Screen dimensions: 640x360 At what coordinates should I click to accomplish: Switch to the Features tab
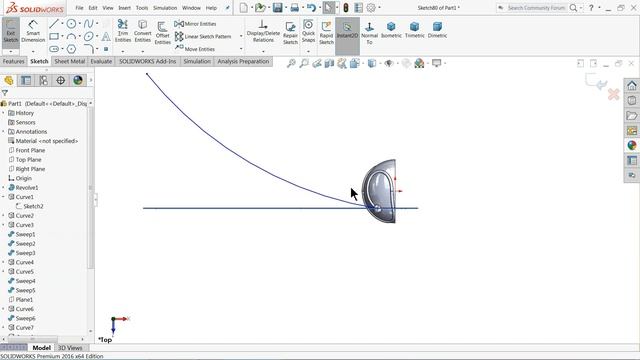pyautogui.click(x=13, y=61)
